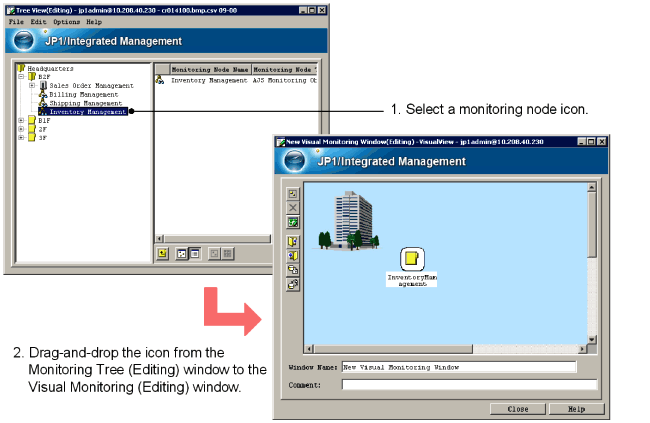This screenshot has height=423, width=650.
Task: Switch to icon view in Tree View toolbar
Action: point(182,253)
